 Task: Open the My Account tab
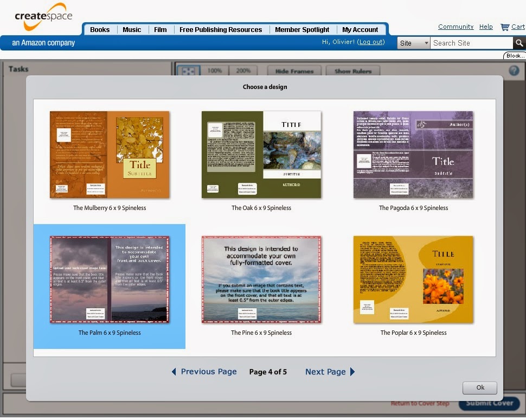(360, 29)
